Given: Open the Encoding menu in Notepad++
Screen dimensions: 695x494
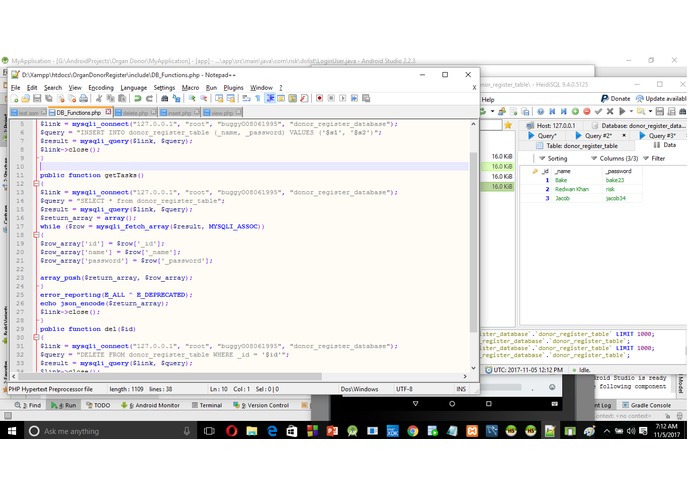Looking at the screenshot, I should click(101, 88).
